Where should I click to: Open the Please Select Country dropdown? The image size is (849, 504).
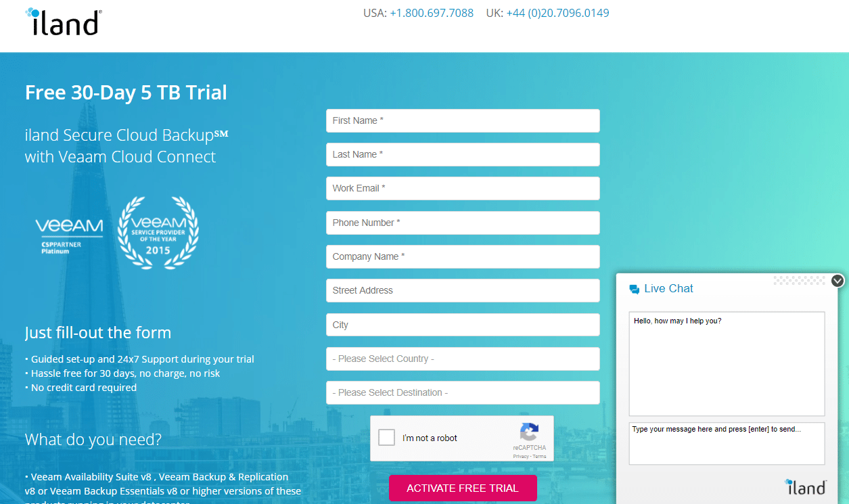(x=463, y=359)
